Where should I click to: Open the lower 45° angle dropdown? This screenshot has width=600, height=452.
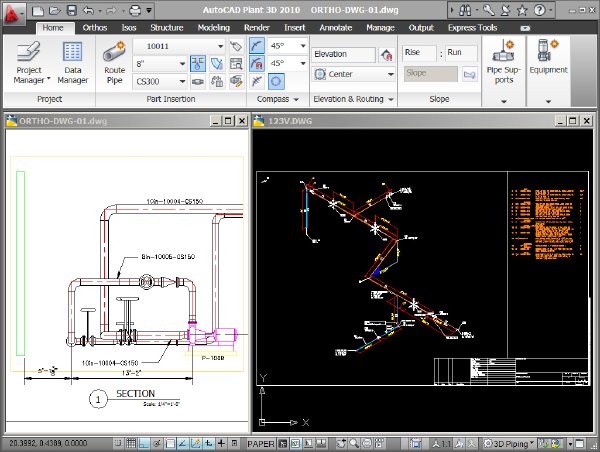[303, 64]
